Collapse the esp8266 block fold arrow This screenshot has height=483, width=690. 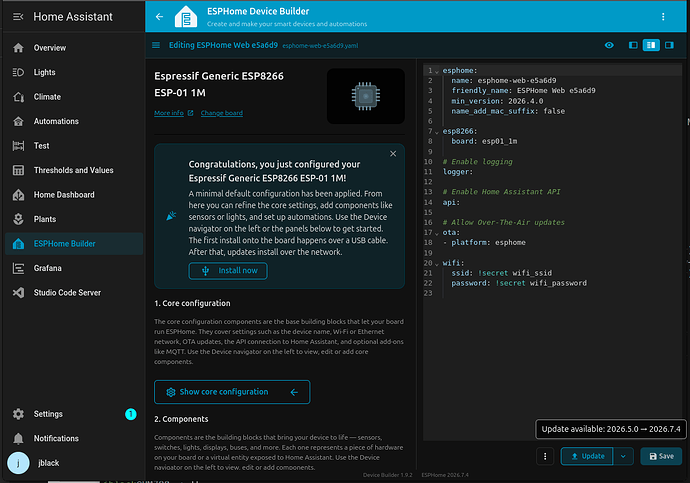pos(437,132)
